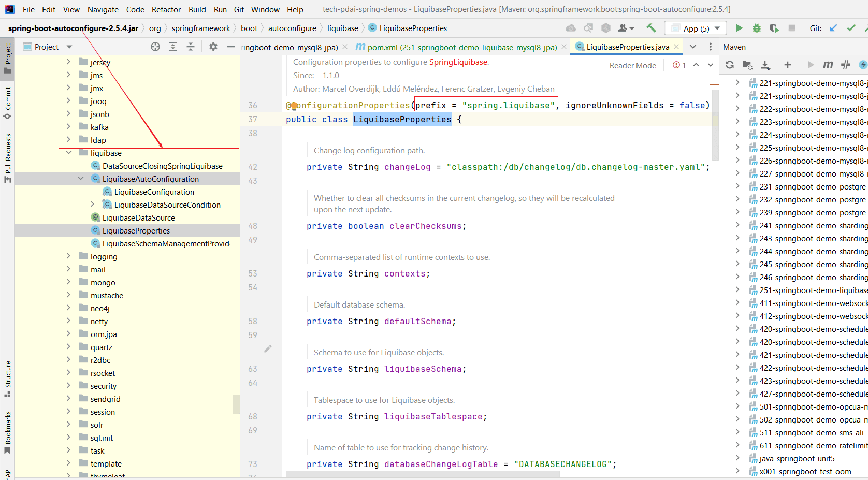868x480 pixels.
Task: Run the App configuration
Action: point(740,28)
